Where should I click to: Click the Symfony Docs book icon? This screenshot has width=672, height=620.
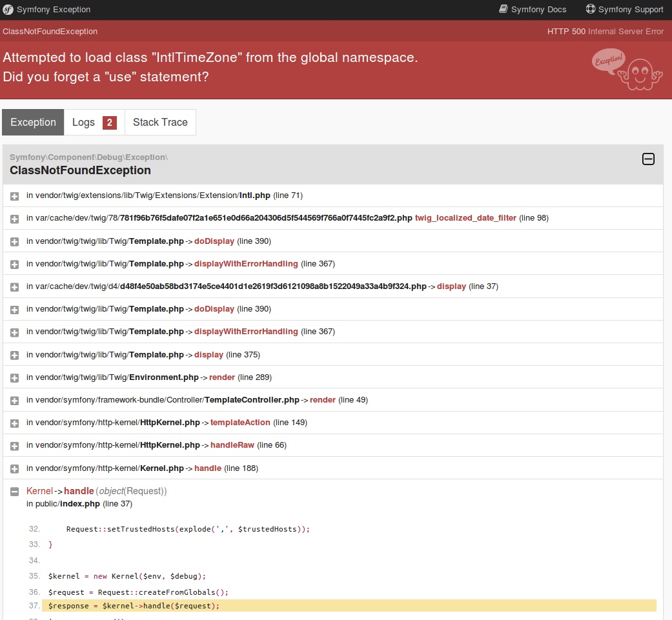pyautogui.click(x=504, y=9)
